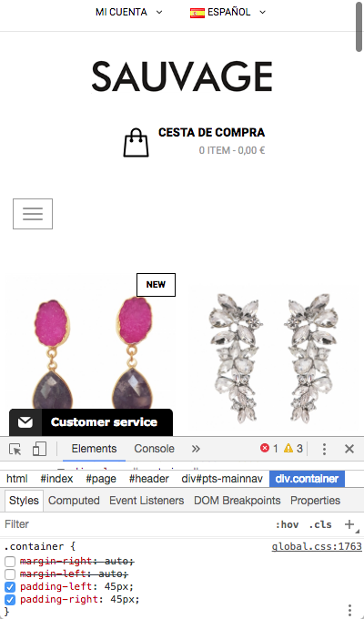This screenshot has width=364, height=619.
Task: Click the yellow warning count icon
Action: [x=288, y=448]
